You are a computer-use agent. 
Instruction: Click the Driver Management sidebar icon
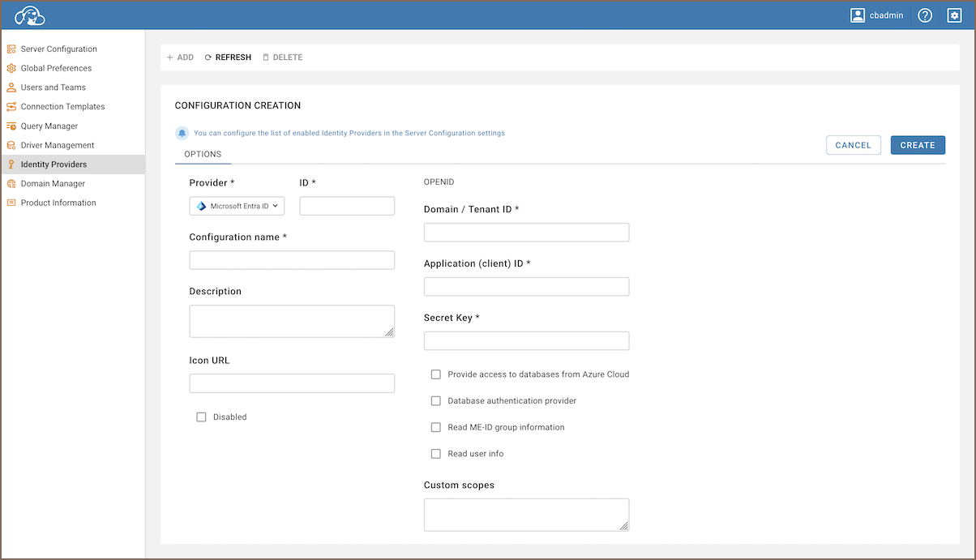11,146
